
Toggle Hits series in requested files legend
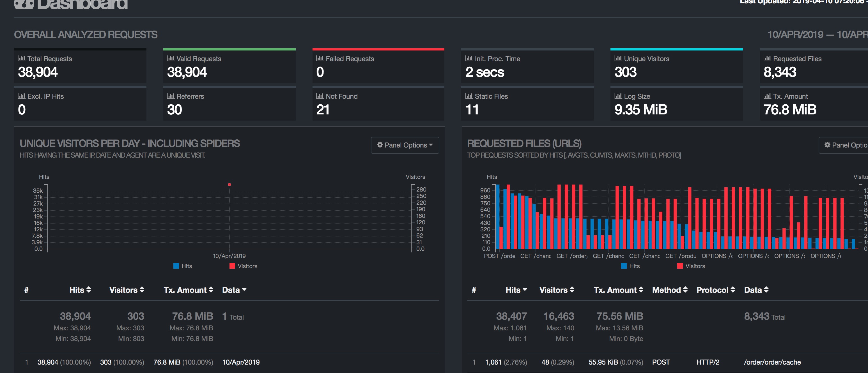[x=630, y=266]
